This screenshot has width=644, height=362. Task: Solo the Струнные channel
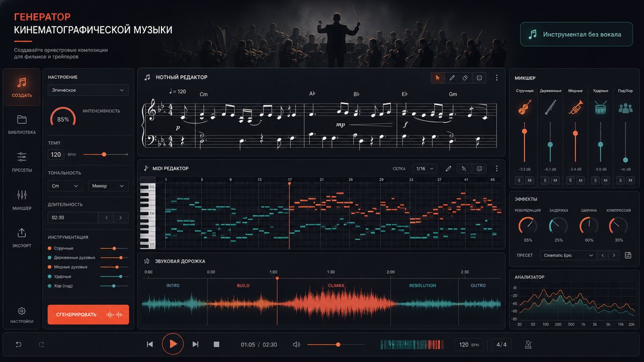(519, 180)
